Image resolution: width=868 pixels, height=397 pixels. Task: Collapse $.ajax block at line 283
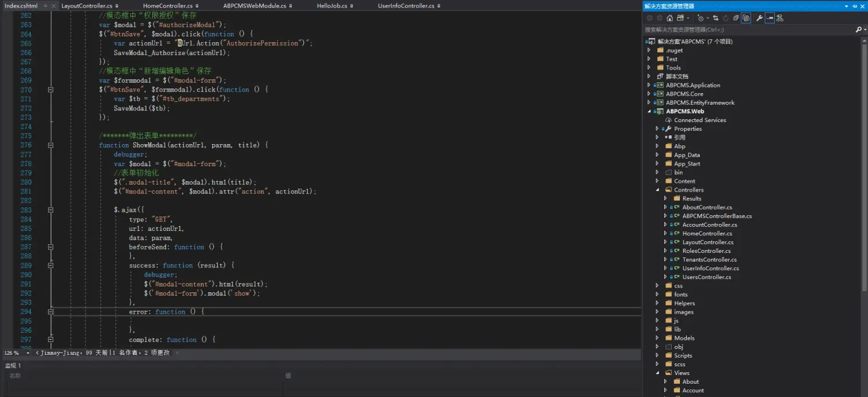click(50, 210)
